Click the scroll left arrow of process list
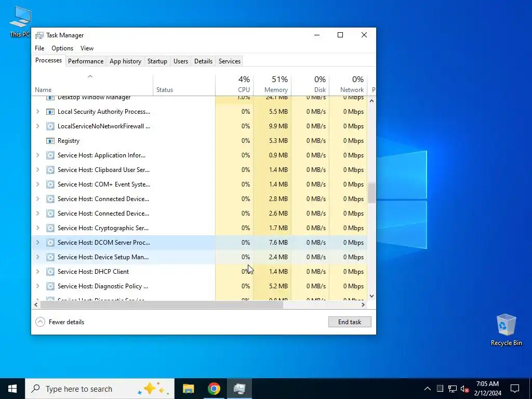Screen dimensions: 532x399 click(36, 304)
